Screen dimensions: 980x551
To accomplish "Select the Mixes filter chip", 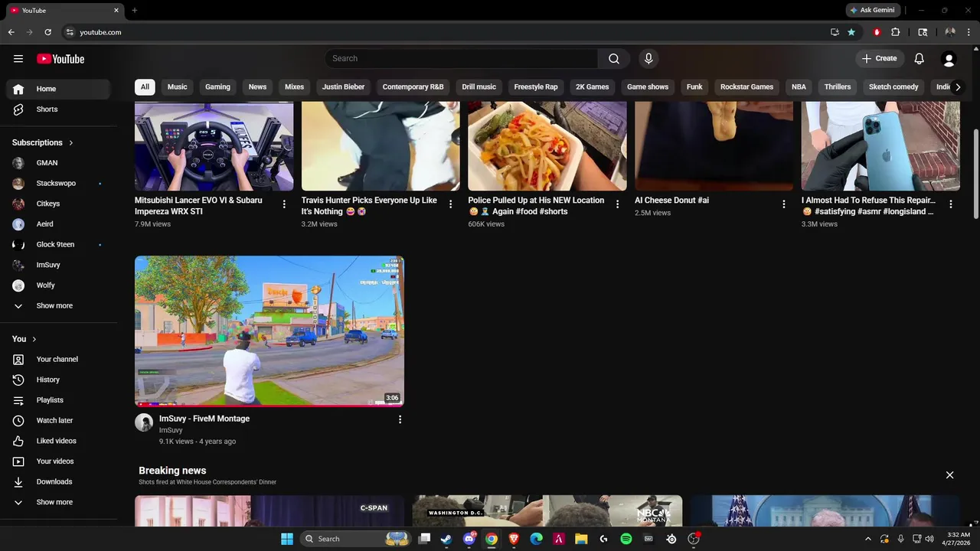I will 295,87.
